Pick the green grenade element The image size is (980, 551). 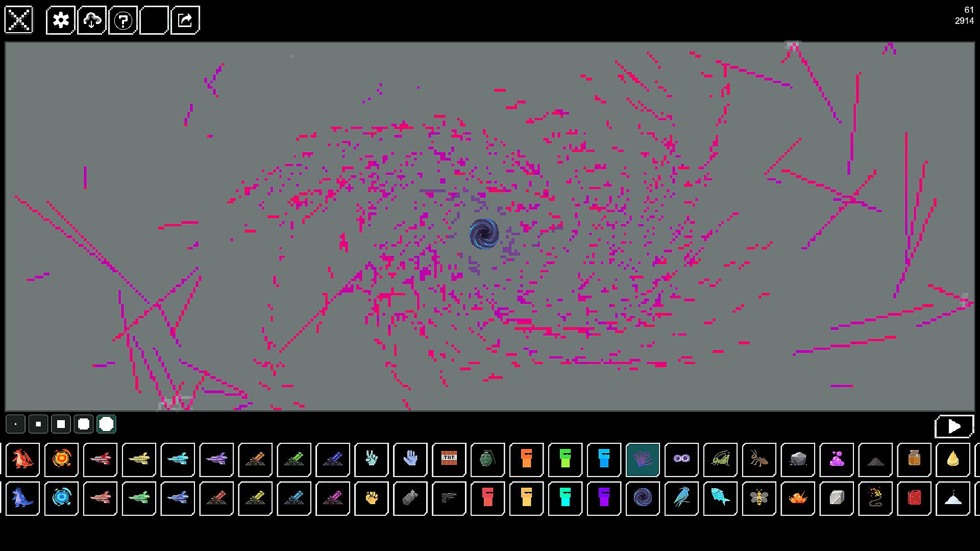(x=487, y=459)
